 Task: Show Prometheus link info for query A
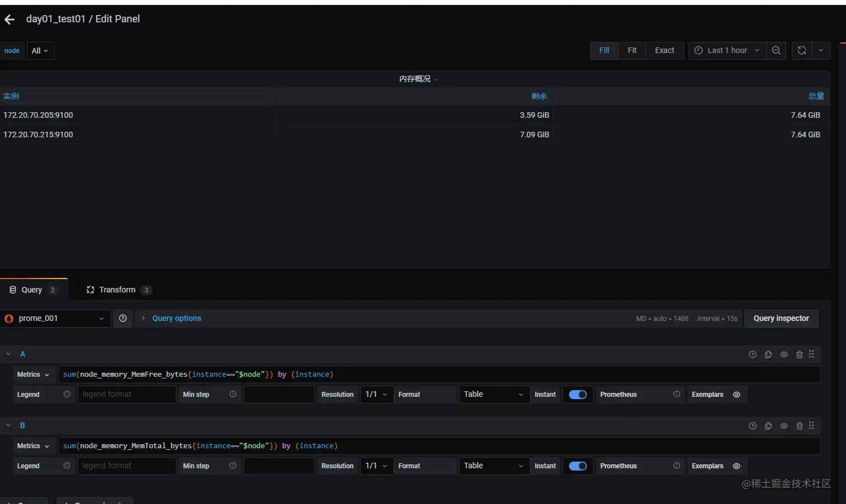tap(677, 394)
